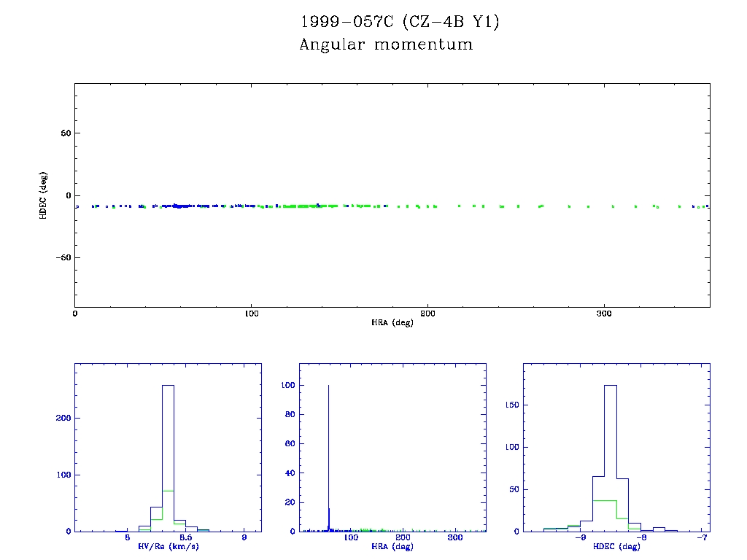Click the HRA (deg) label below the scatter plot
The image size is (747, 560).
click(x=392, y=322)
